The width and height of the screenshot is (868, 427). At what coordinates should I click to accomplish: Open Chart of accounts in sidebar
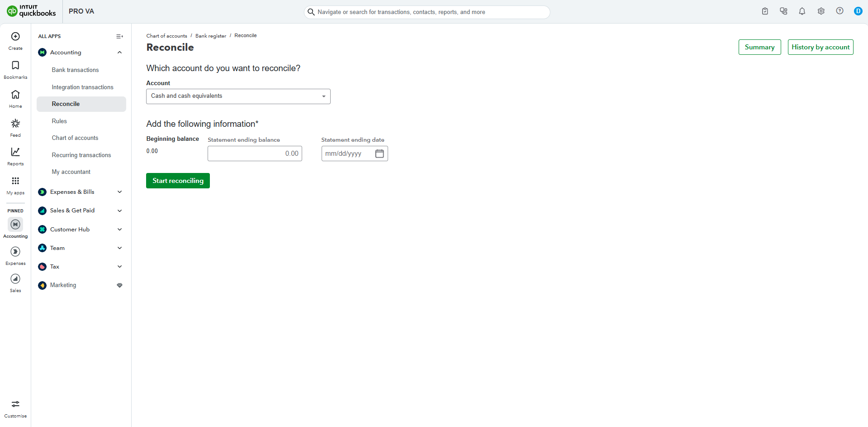[x=75, y=138]
